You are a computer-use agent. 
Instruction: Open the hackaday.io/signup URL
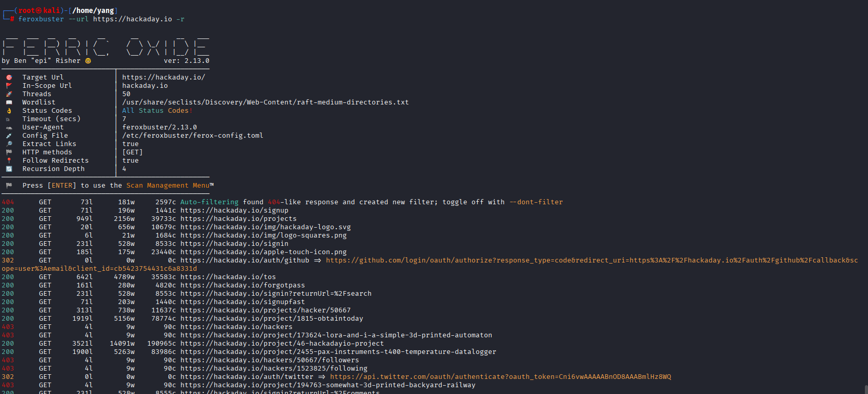[x=234, y=211]
